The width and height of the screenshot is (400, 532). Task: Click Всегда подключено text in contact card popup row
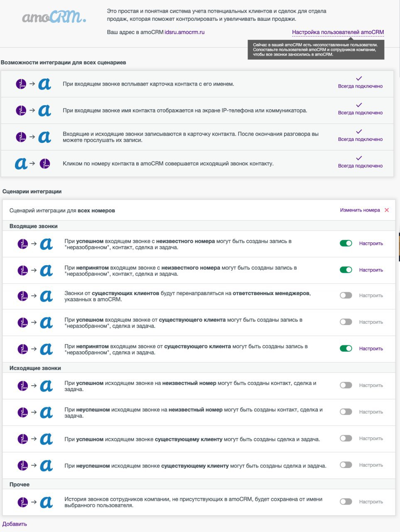tap(360, 86)
